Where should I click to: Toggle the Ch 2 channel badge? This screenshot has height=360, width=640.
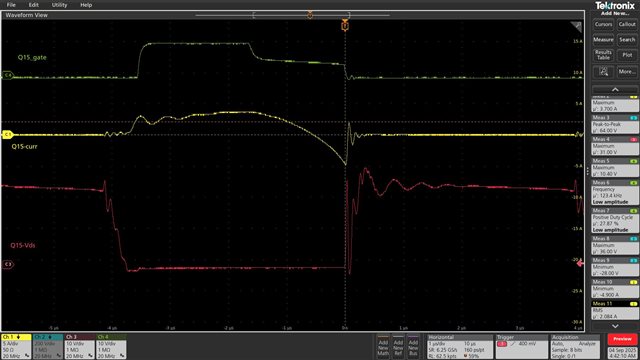(x=48, y=347)
